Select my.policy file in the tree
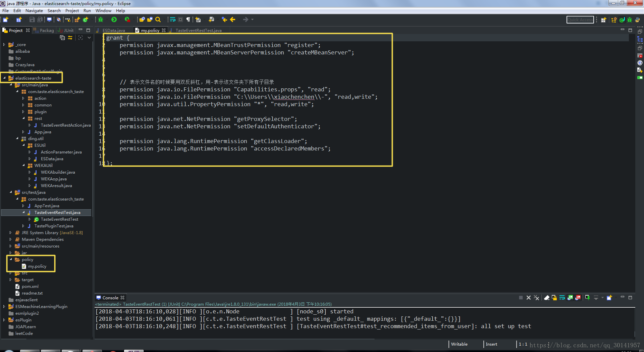The image size is (644, 352). tap(37, 266)
